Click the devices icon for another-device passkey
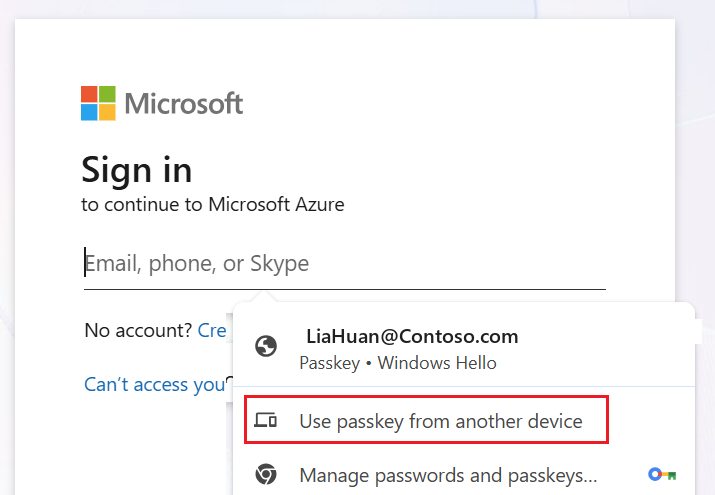715x495 pixels. pos(265,420)
